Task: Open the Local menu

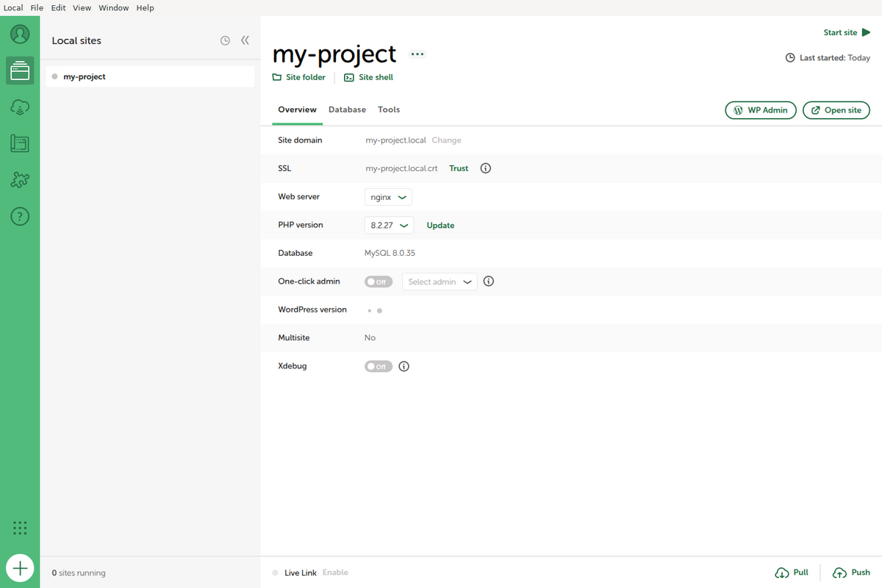Action: 13,7
